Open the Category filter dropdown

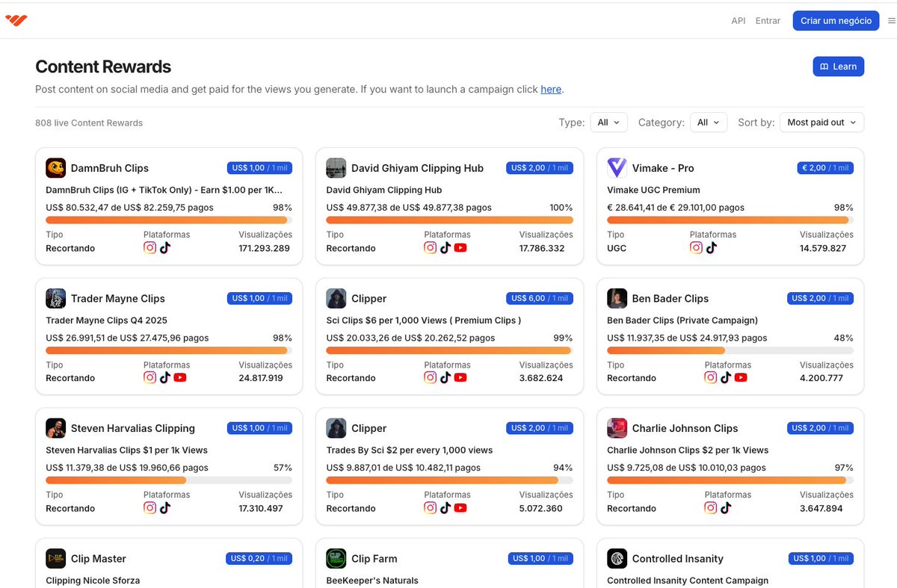708,123
